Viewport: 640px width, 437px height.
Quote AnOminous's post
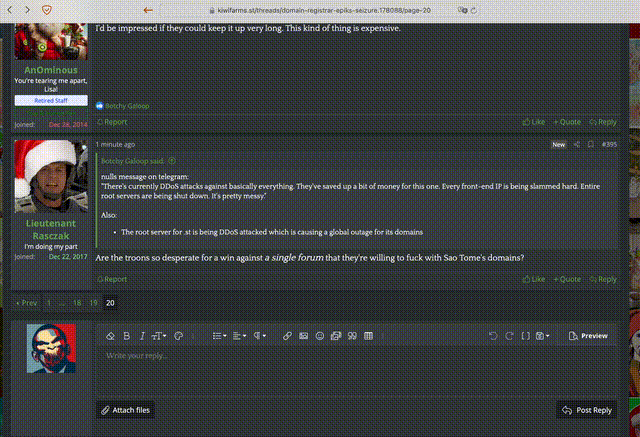click(x=567, y=122)
